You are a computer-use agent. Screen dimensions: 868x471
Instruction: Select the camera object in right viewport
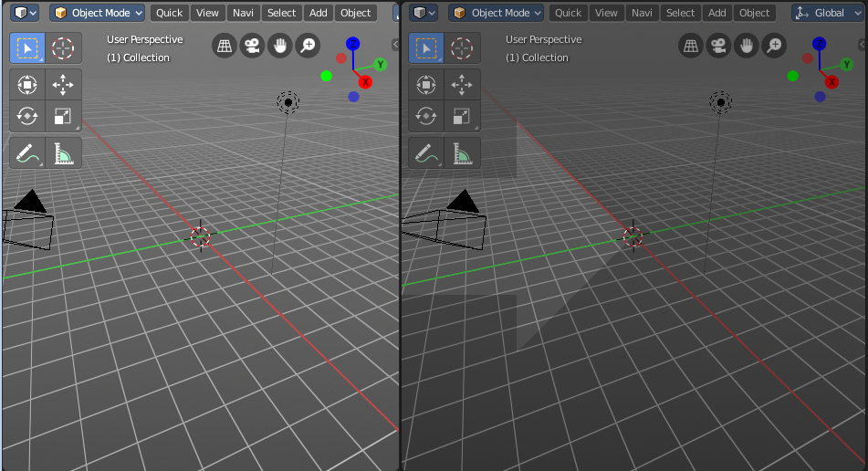point(445,220)
